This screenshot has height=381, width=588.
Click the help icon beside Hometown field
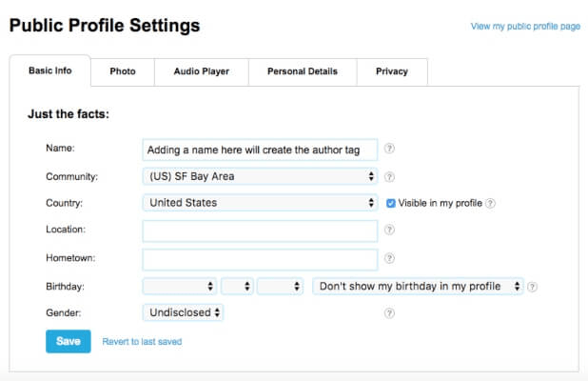pos(389,258)
